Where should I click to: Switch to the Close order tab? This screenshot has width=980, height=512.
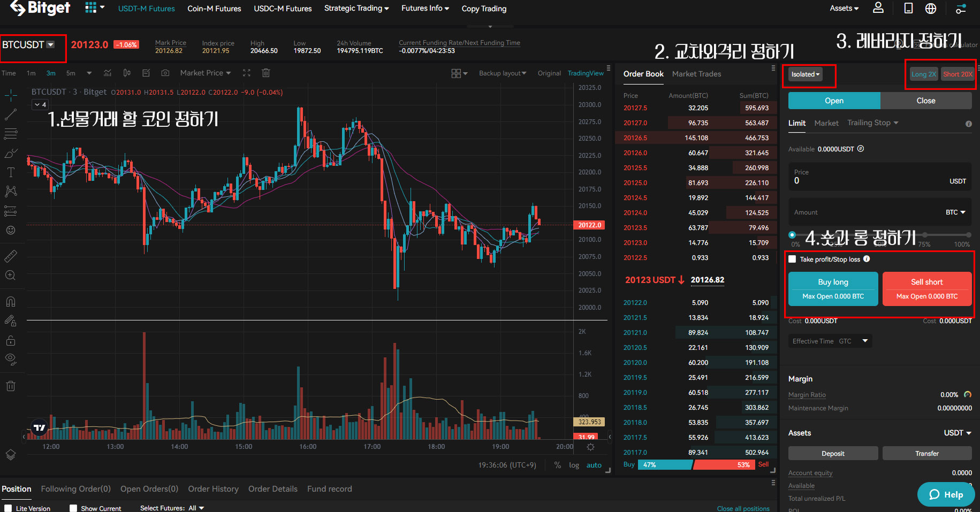pyautogui.click(x=926, y=101)
